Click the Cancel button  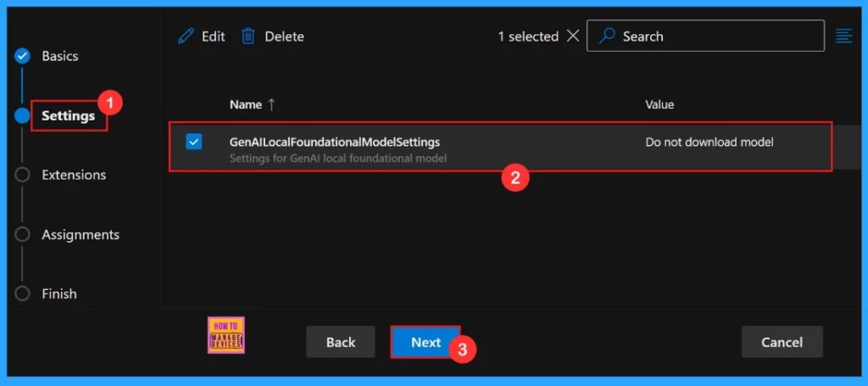[x=782, y=342]
